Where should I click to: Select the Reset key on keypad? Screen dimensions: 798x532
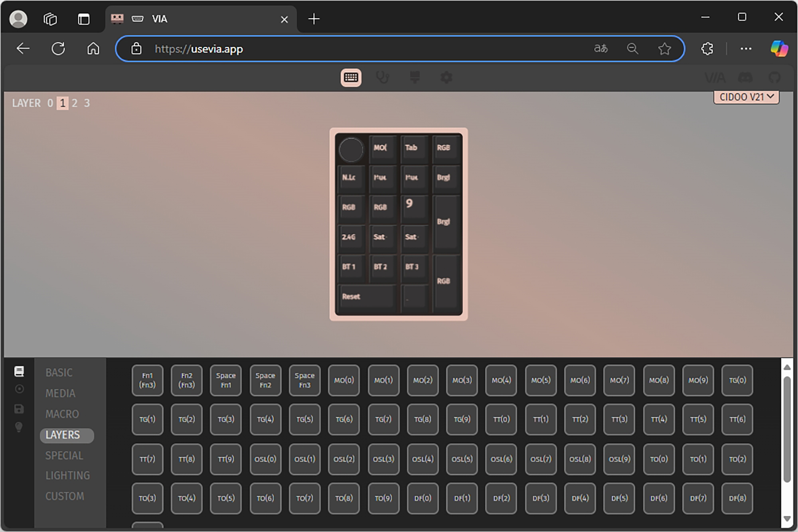(x=366, y=297)
